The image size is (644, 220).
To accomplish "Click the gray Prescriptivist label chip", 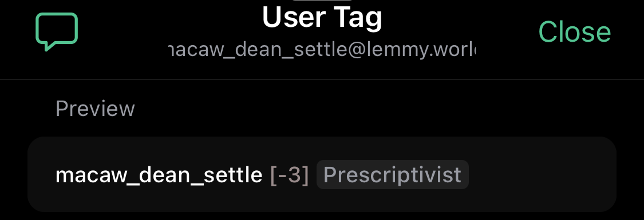I will (392, 174).
